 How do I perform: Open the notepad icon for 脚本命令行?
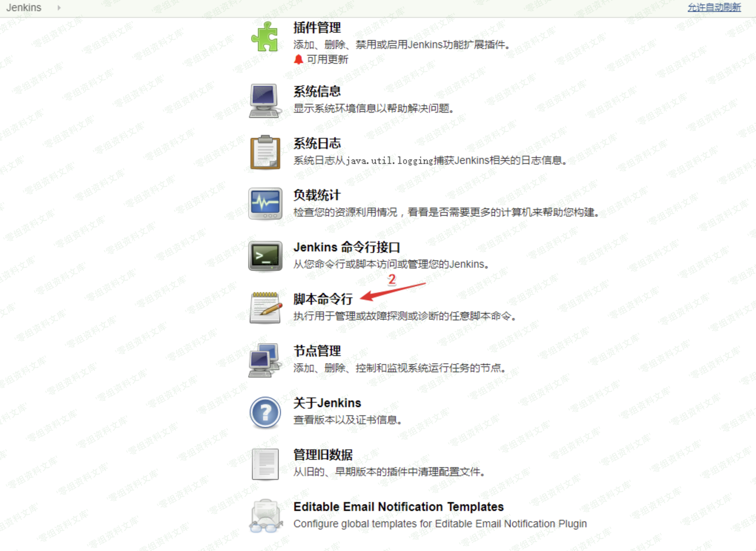(265, 307)
